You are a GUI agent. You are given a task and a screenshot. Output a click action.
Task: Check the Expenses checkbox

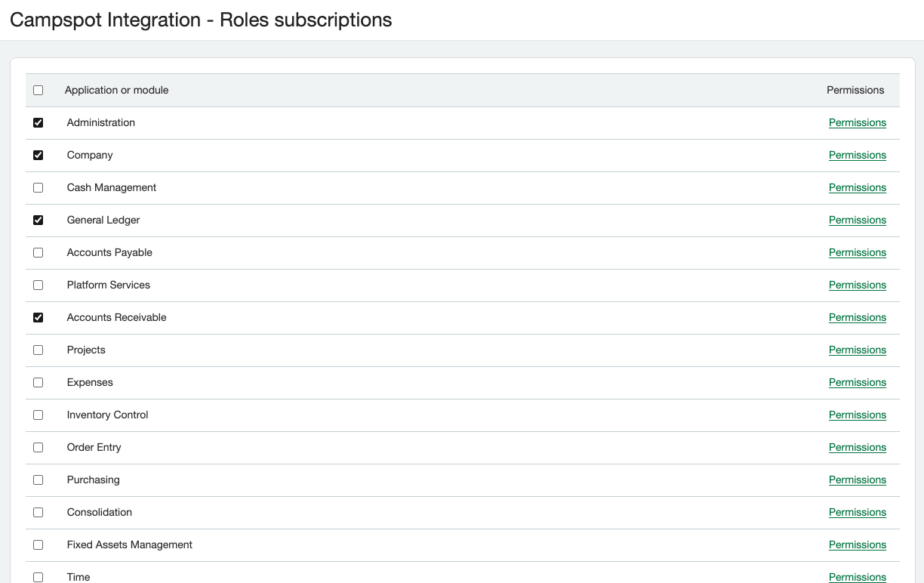click(38, 382)
